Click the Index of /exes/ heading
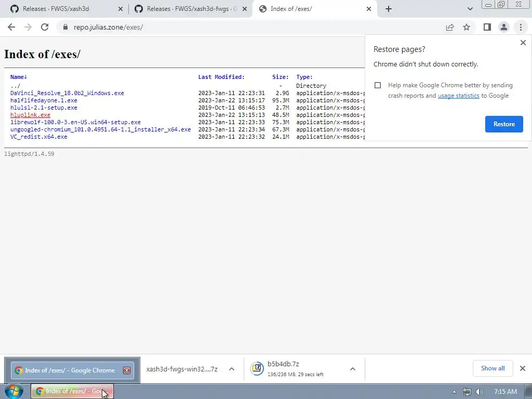The height and width of the screenshot is (399, 532). 42,54
